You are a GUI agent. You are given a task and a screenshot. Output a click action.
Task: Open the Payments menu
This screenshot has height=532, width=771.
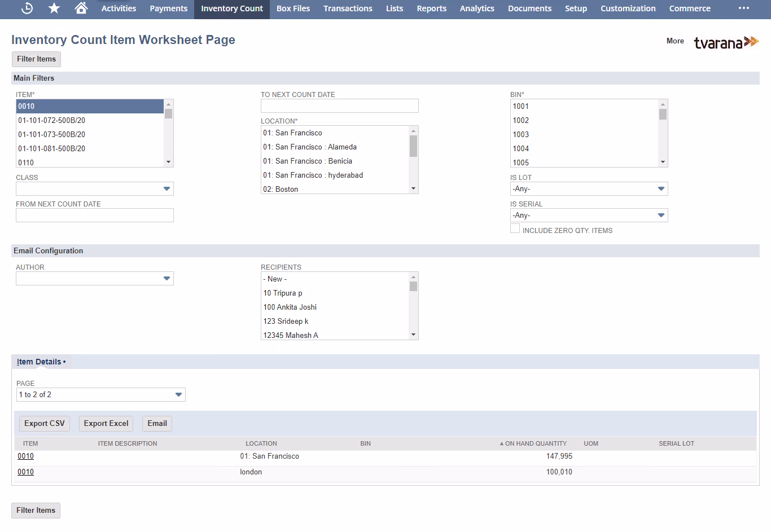[169, 8]
